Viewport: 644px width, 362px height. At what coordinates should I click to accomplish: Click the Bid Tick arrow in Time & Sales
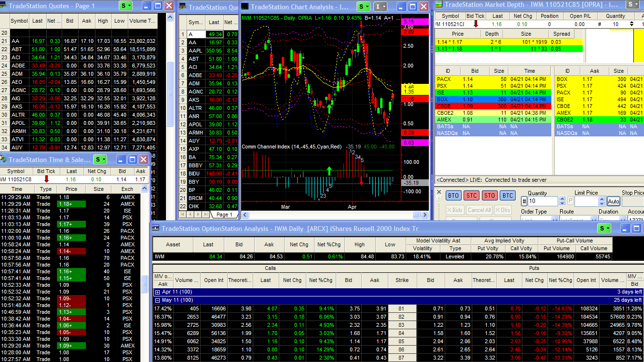(x=47, y=179)
